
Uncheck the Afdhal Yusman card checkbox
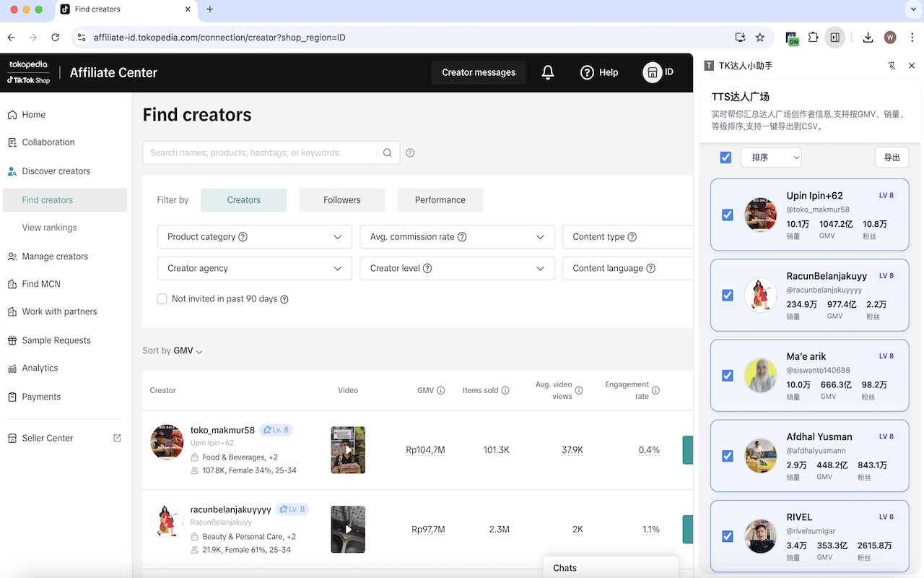click(728, 456)
